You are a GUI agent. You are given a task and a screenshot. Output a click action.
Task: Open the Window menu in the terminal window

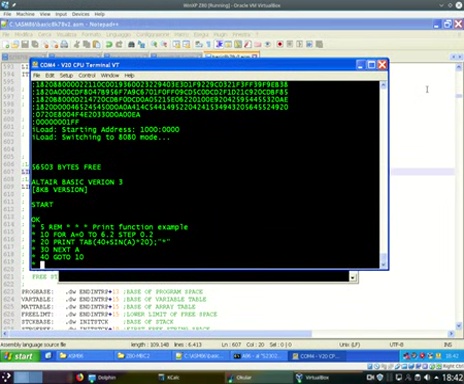click(x=110, y=75)
